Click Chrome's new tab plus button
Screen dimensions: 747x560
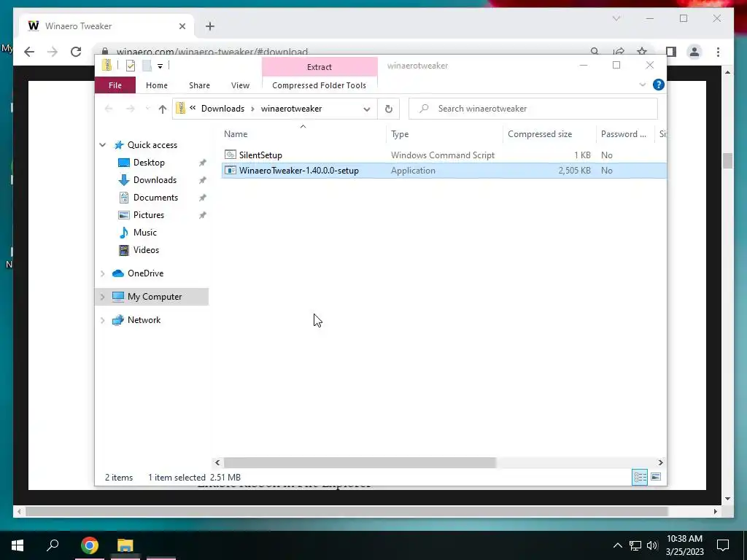(x=210, y=26)
